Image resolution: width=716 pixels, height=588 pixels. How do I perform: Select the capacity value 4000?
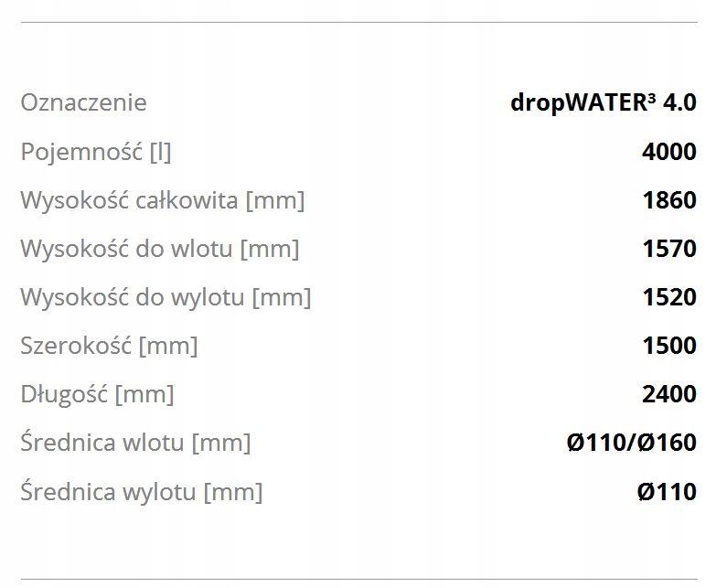pyautogui.click(x=668, y=151)
